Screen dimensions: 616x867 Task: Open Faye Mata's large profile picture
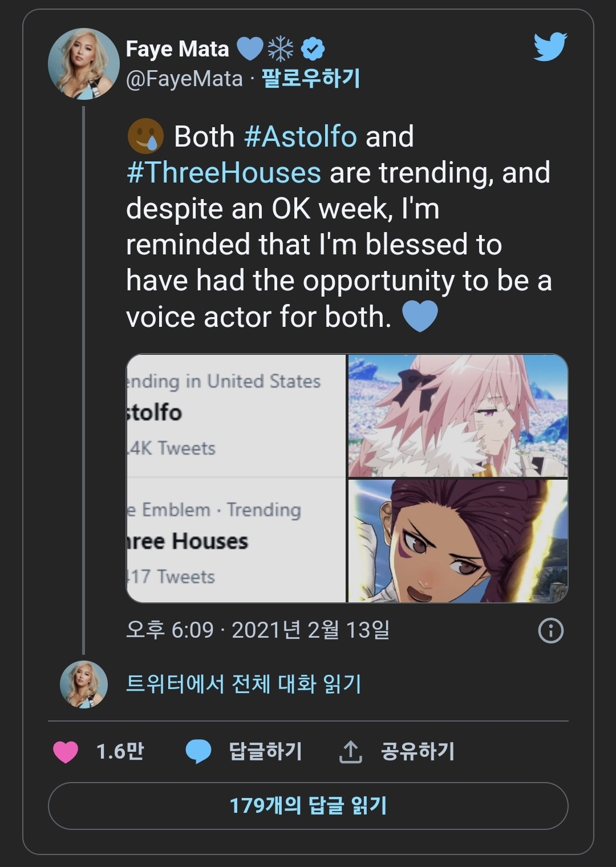click(83, 64)
